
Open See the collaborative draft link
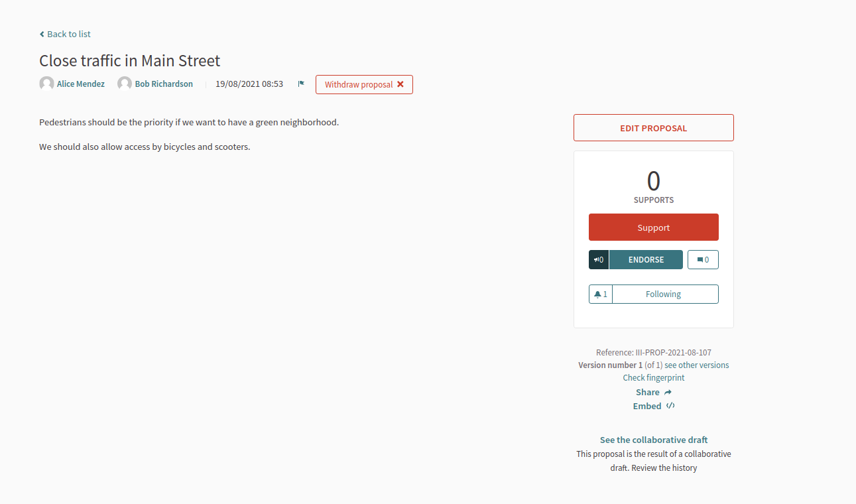tap(654, 440)
